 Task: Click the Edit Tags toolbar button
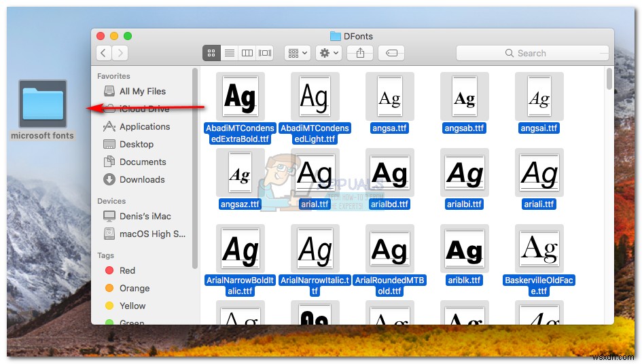point(391,53)
